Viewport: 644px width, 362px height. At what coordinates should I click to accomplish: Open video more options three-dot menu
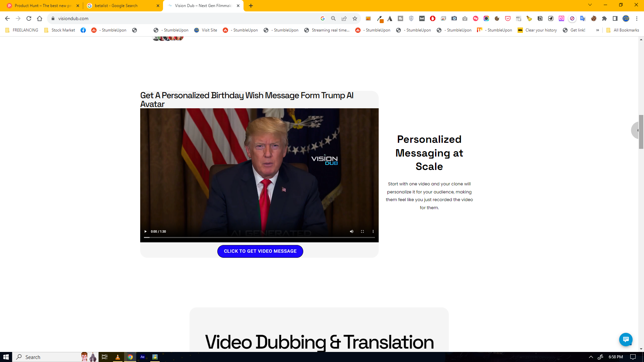click(373, 231)
